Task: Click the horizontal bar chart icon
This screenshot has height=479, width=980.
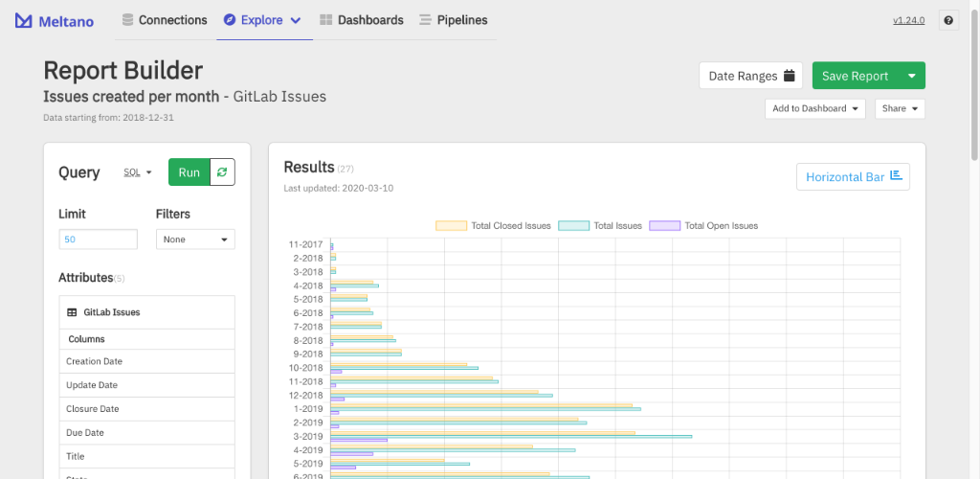Action: click(896, 175)
